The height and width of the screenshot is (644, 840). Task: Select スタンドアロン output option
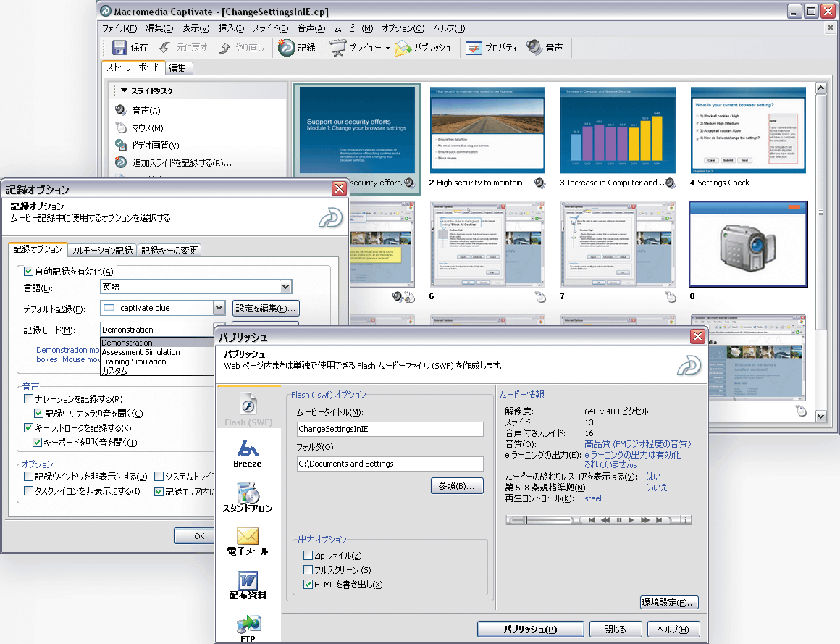(248, 498)
